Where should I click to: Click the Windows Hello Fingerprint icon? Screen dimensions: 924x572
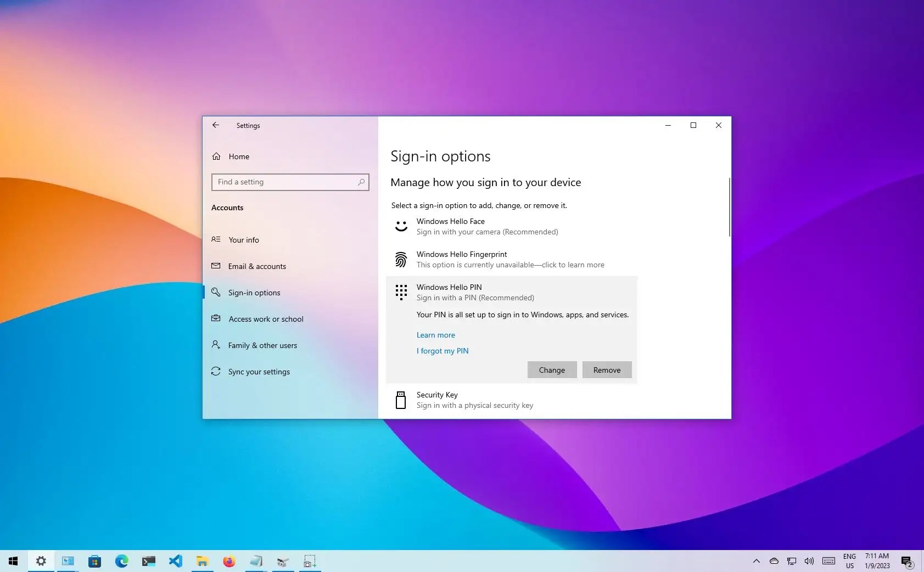click(x=400, y=259)
